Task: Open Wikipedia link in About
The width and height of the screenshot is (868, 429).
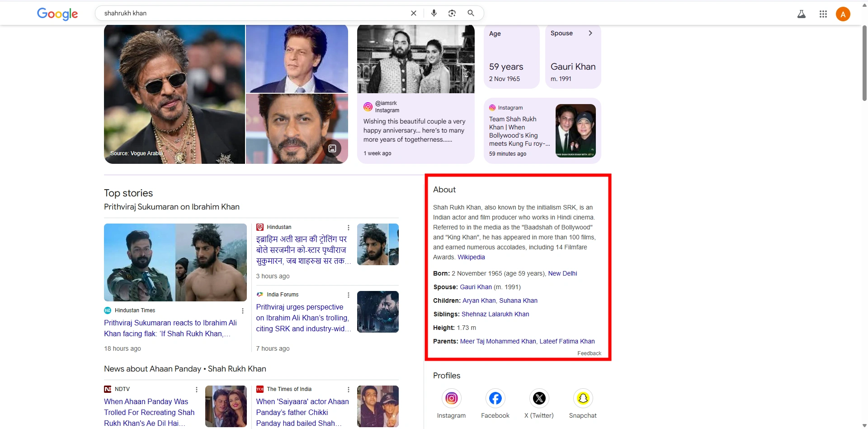Action: tap(471, 257)
